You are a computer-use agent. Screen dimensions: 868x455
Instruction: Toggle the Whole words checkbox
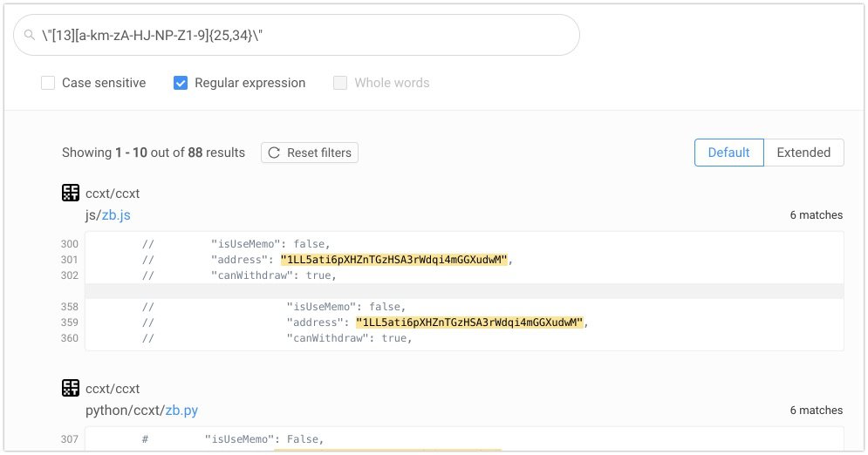[x=340, y=83]
